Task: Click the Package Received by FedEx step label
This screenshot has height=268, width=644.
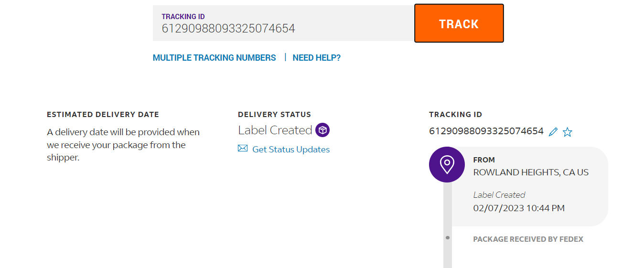Action: click(528, 239)
